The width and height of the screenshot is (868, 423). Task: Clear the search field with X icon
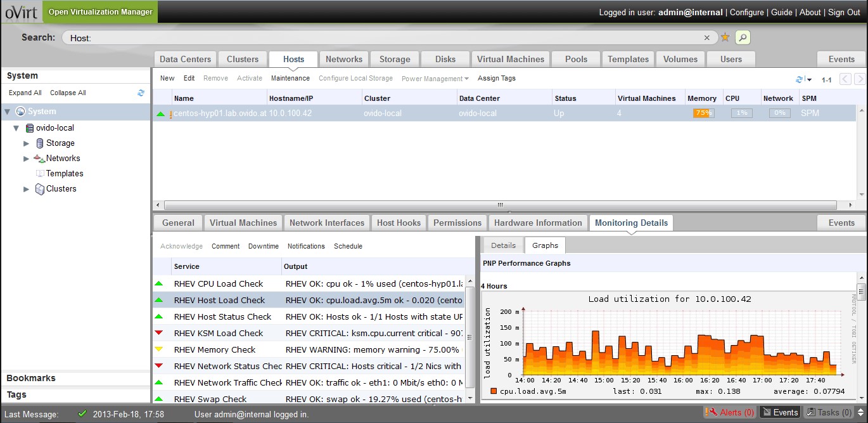pos(707,38)
